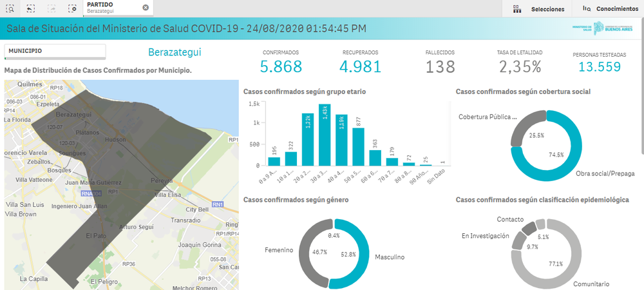Step back one selection
644x290 pixels.
(x=32, y=8)
